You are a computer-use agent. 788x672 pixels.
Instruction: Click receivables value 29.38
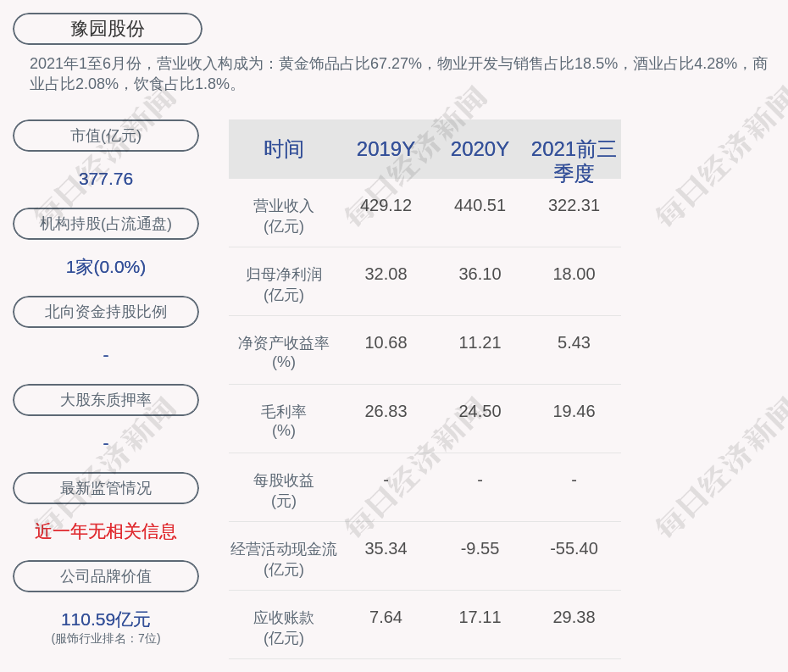pos(574,617)
